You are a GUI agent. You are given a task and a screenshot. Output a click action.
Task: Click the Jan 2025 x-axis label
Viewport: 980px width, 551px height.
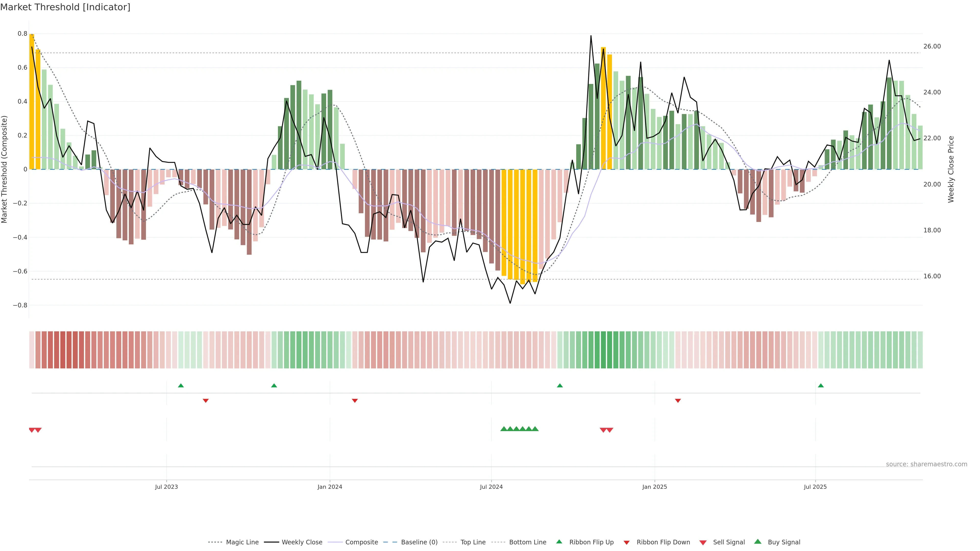point(654,487)
